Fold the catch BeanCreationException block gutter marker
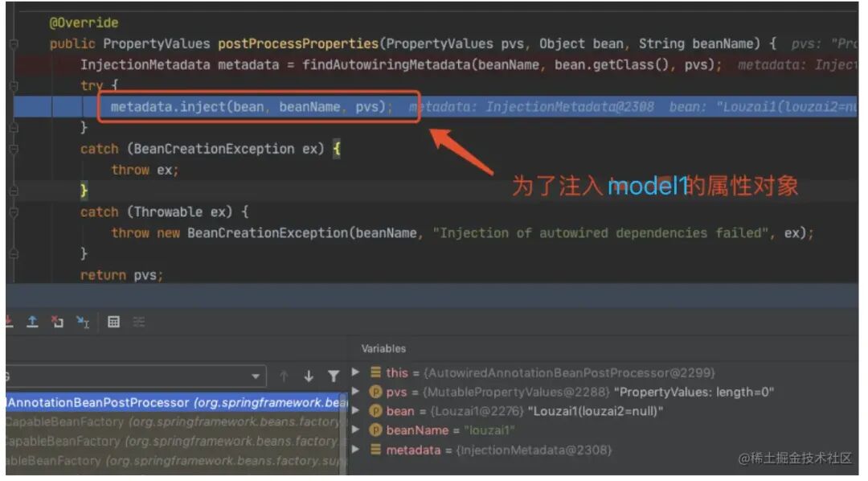The width and height of the screenshot is (868, 481). pos(14,149)
